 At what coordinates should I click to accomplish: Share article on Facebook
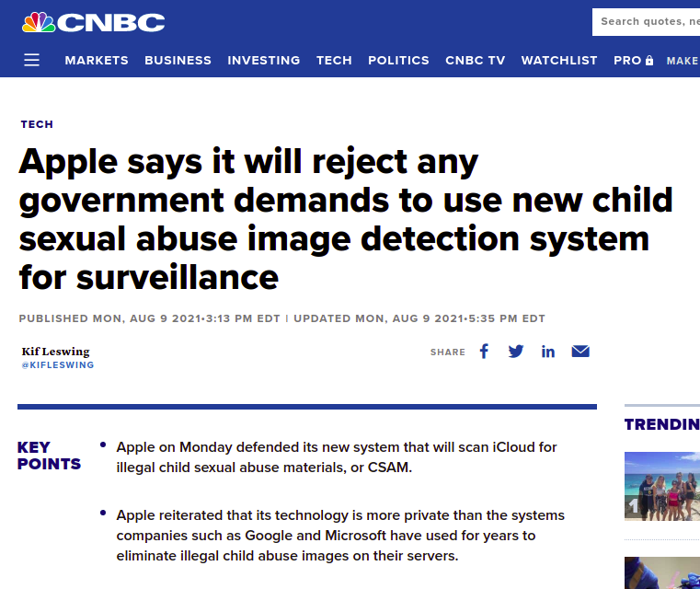click(484, 352)
